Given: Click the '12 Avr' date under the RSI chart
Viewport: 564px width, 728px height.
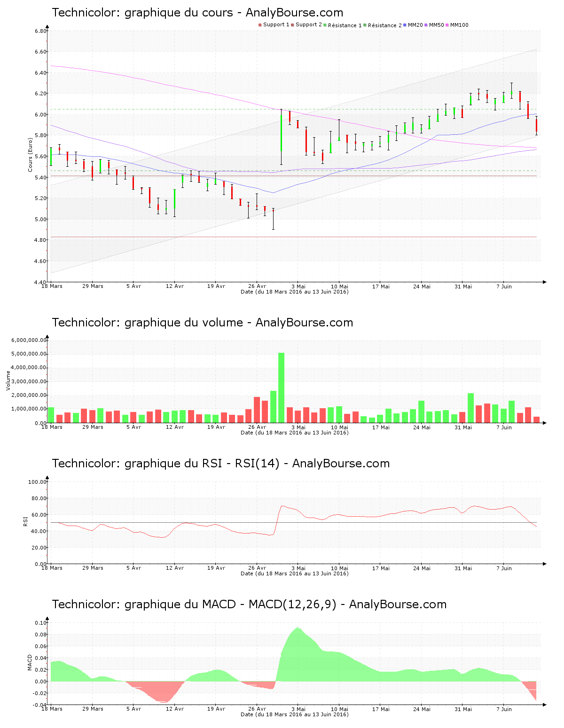Looking at the screenshot, I should tap(175, 568).
